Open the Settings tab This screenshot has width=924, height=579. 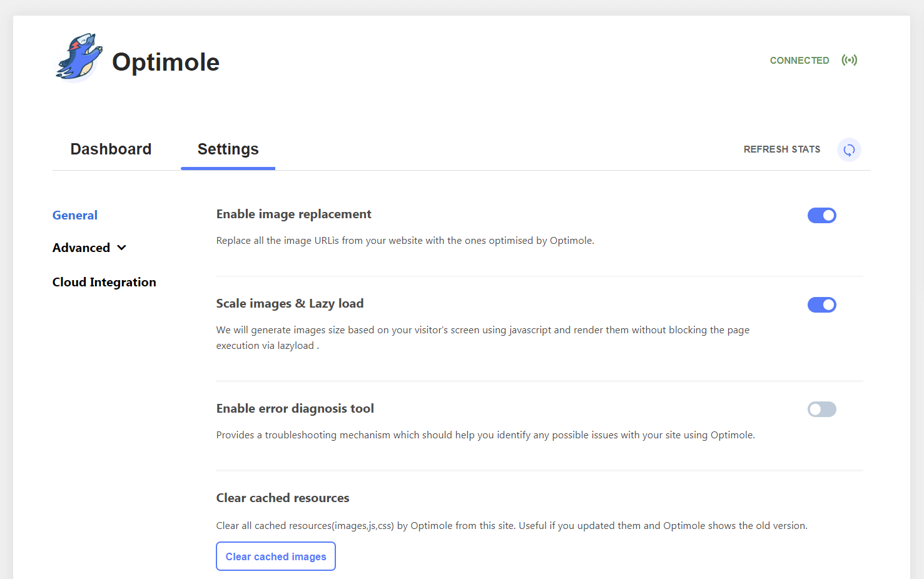[x=228, y=149]
